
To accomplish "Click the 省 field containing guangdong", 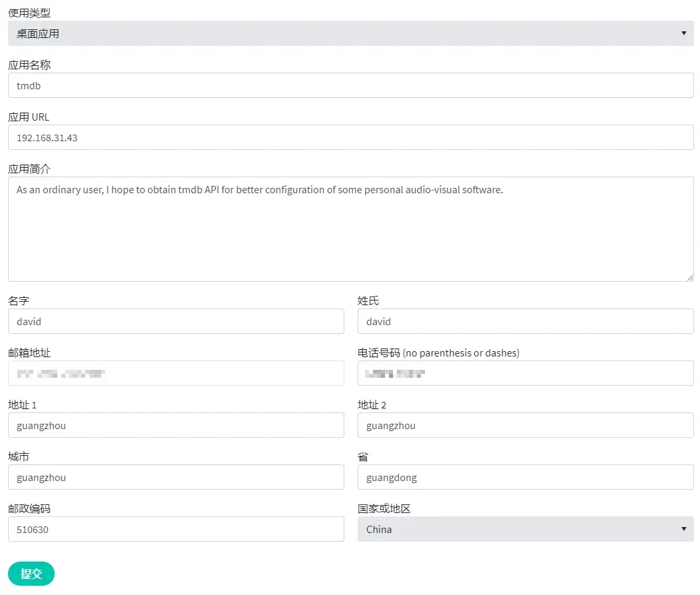I will pos(525,477).
